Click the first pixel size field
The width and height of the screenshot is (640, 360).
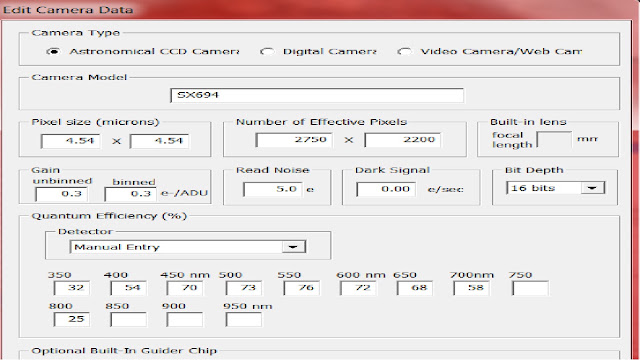click(x=71, y=141)
